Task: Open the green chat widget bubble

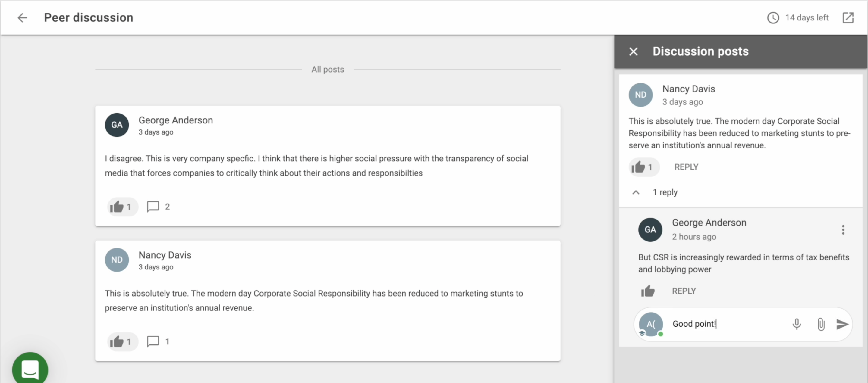Action: pos(30,369)
